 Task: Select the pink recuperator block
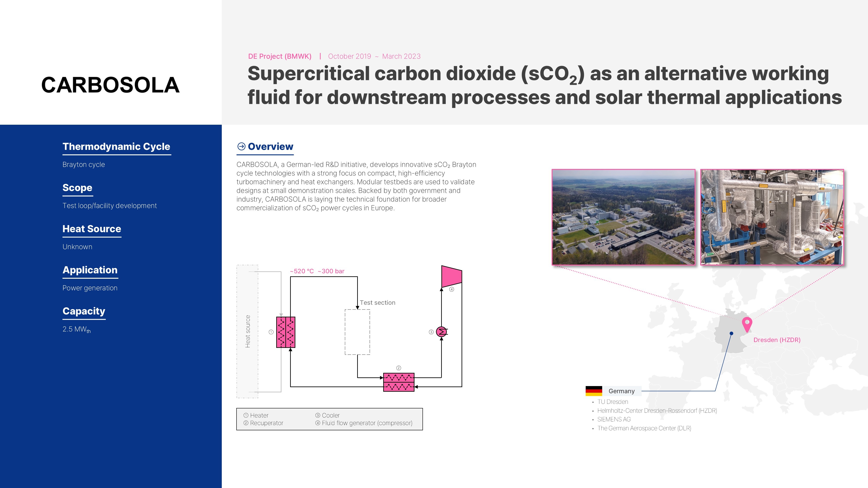point(399,382)
